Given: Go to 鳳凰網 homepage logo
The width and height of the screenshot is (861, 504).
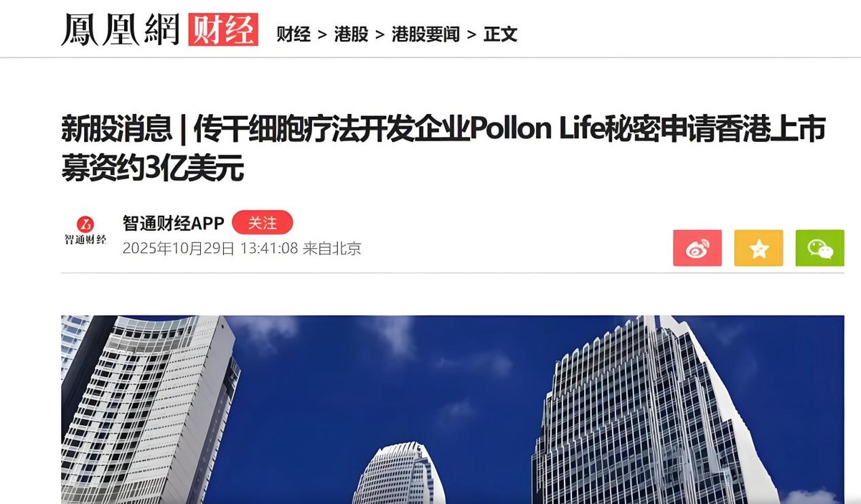Looking at the screenshot, I should (120, 31).
